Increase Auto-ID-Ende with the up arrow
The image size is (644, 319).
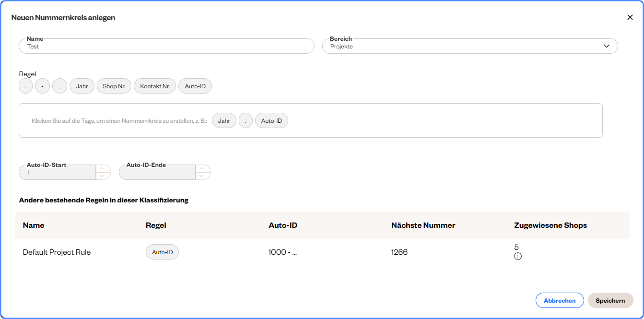coord(203,168)
